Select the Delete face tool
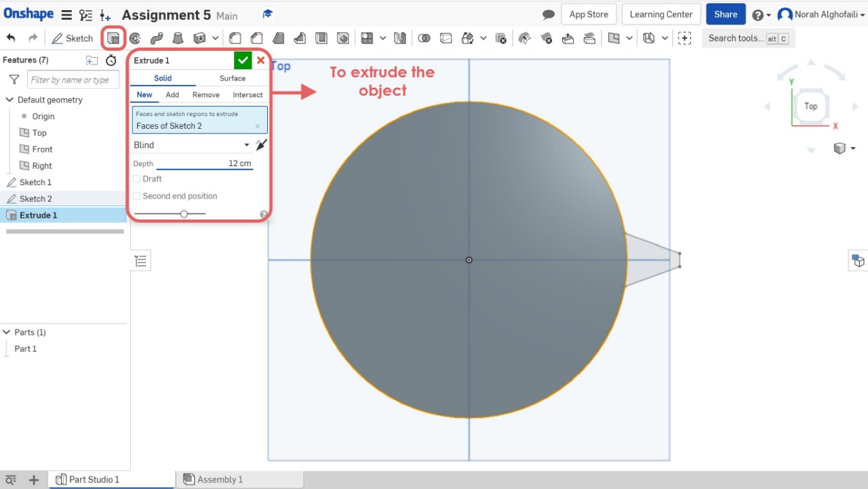Screen dimensions: 868x489 click(547, 38)
